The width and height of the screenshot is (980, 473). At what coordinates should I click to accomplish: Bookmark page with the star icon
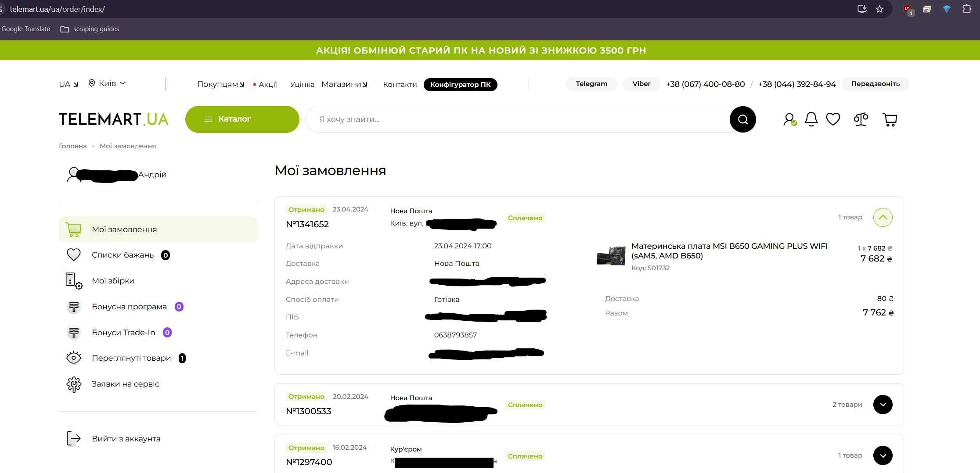click(879, 9)
